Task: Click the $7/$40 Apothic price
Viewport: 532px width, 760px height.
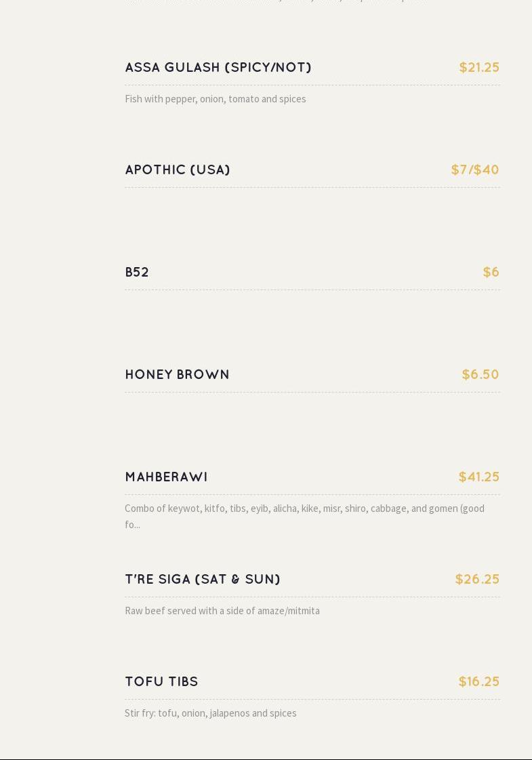Action: pos(475,169)
